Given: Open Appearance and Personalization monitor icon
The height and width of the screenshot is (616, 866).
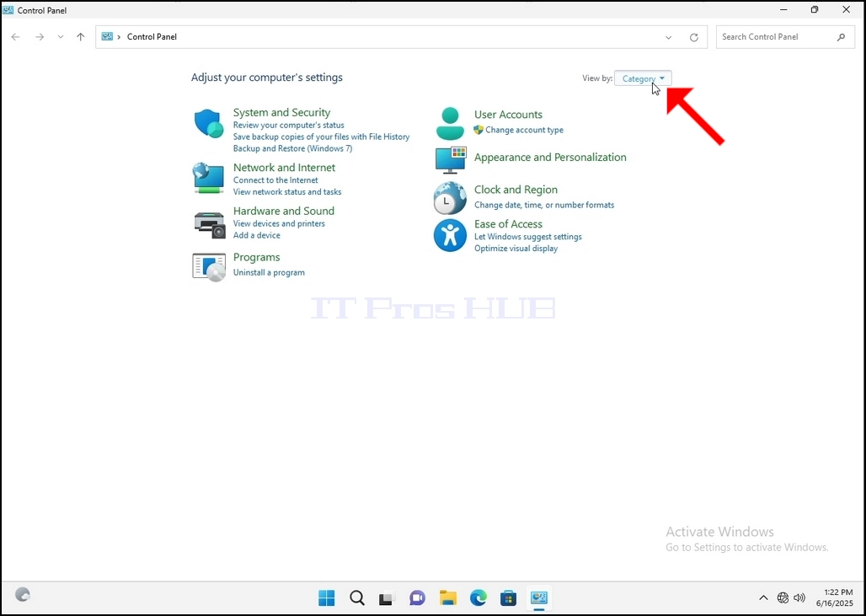Looking at the screenshot, I should click(x=451, y=159).
